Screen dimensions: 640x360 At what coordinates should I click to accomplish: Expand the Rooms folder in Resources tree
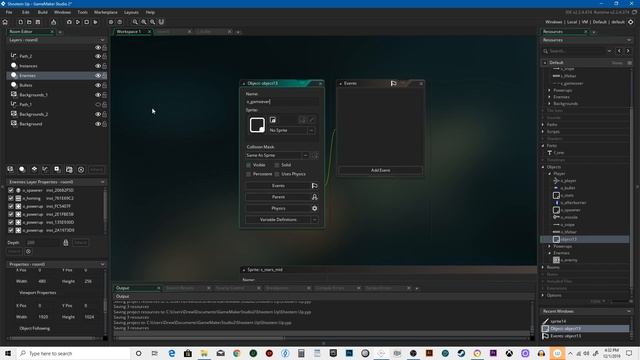click(x=543, y=267)
